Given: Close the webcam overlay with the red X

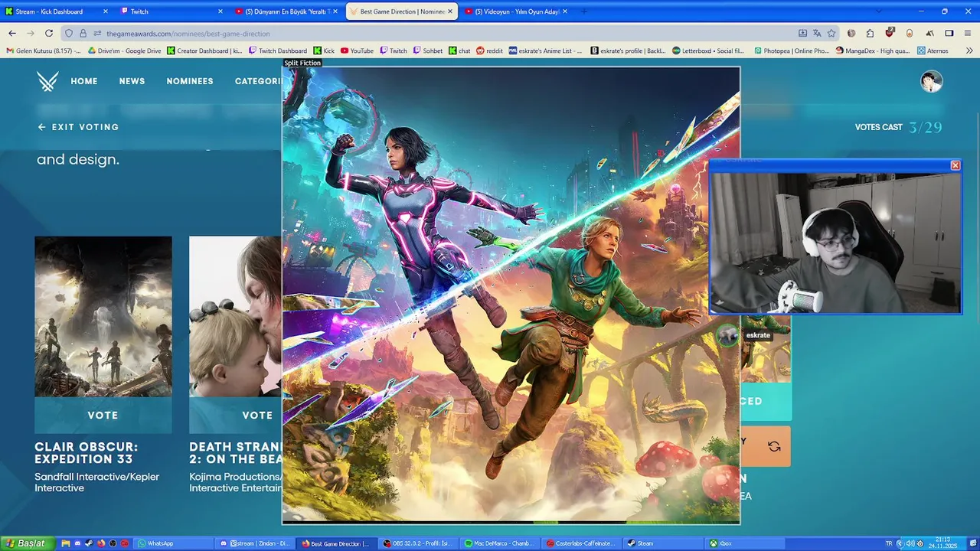Looking at the screenshot, I should click(x=955, y=165).
